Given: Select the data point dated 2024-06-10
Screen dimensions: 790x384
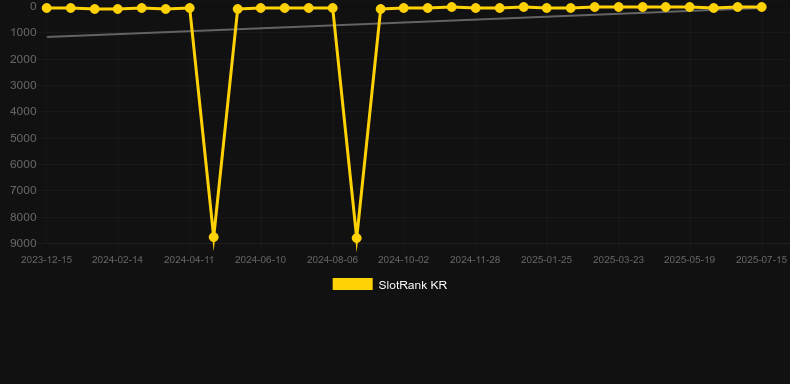Looking at the screenshot, I should click(260, 8).
